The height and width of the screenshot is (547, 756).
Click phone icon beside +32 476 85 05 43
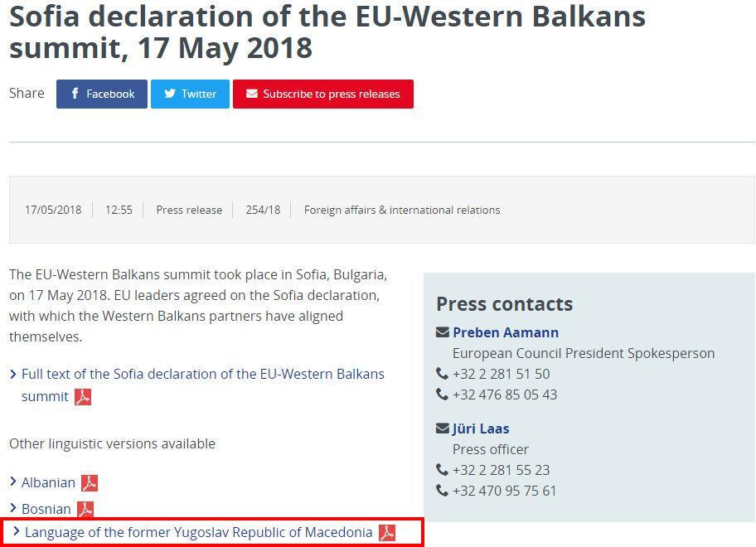(x=443, y=395)
